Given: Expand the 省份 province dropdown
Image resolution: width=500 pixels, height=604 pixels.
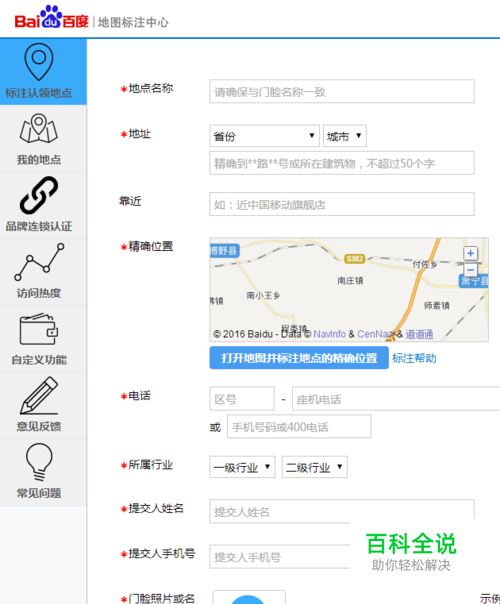Looking at the screenshot, I should point(264,136).
